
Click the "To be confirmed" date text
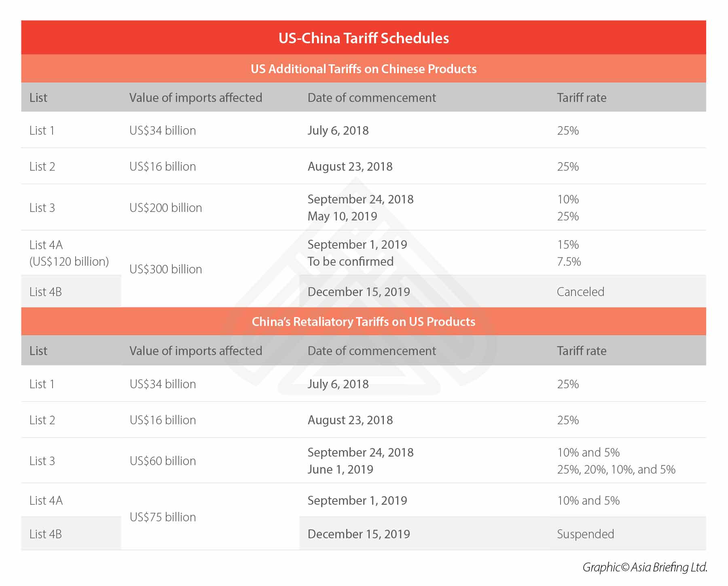pyautogui.click(x=350, y=261)
